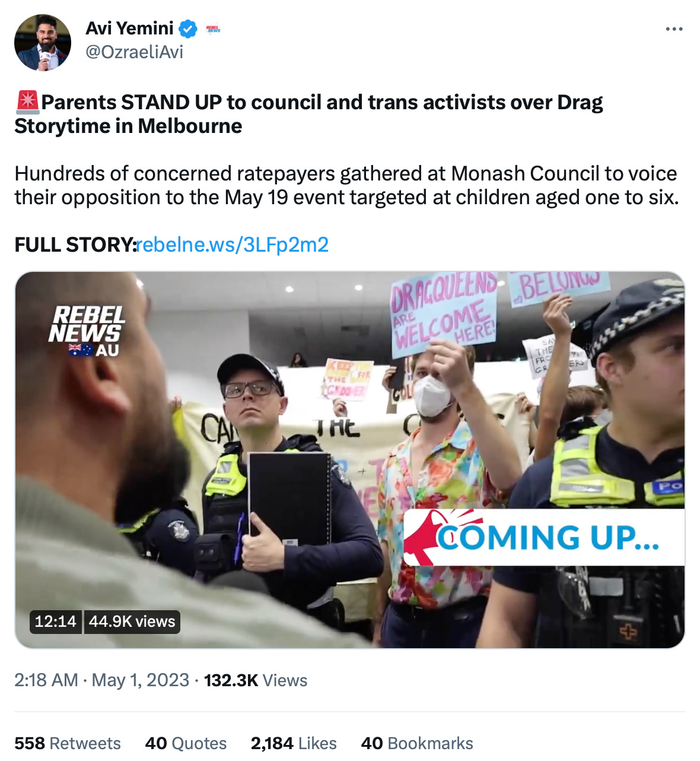Open Avi Yemini's profile picture
Screen dimensions: 700x761
43,43
